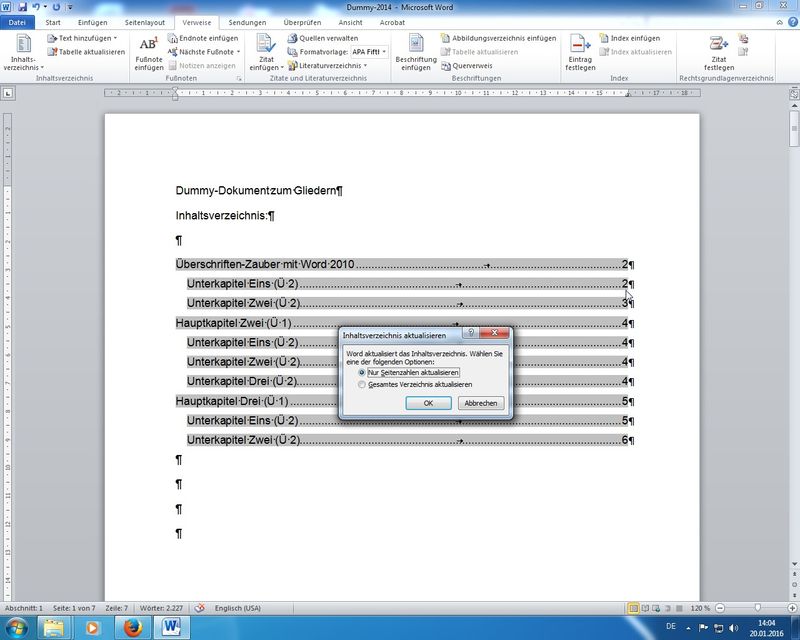This screenshot has height=640, width=800.
Task: Click the Englisch (USA) language indicator
Action: [x=238, y=608]
